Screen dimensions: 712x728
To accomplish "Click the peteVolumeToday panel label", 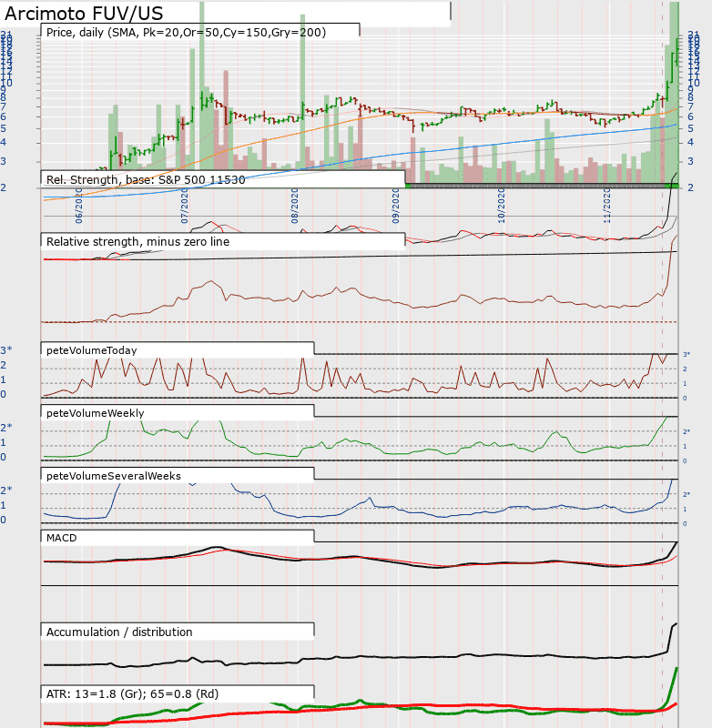I will (91, 350).
